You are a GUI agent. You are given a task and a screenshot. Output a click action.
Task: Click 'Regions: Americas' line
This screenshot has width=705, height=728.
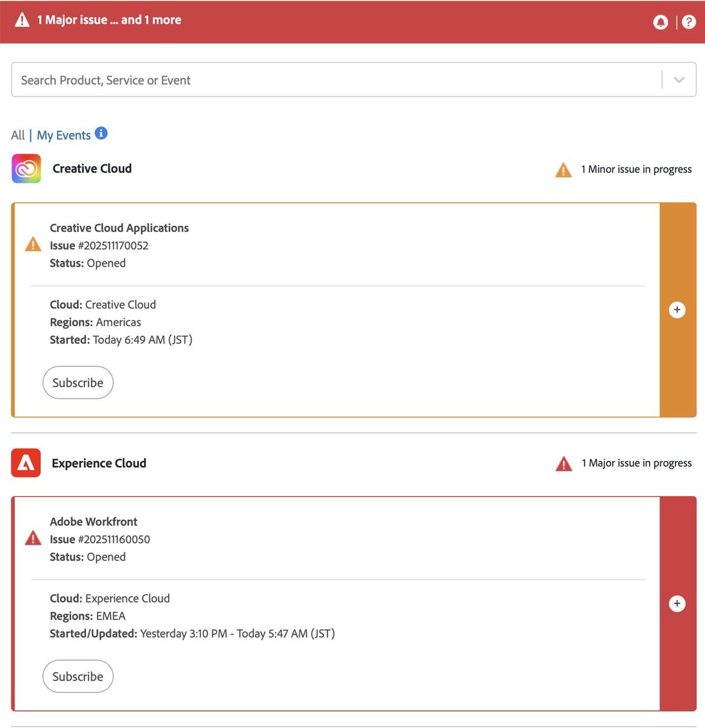95,322
